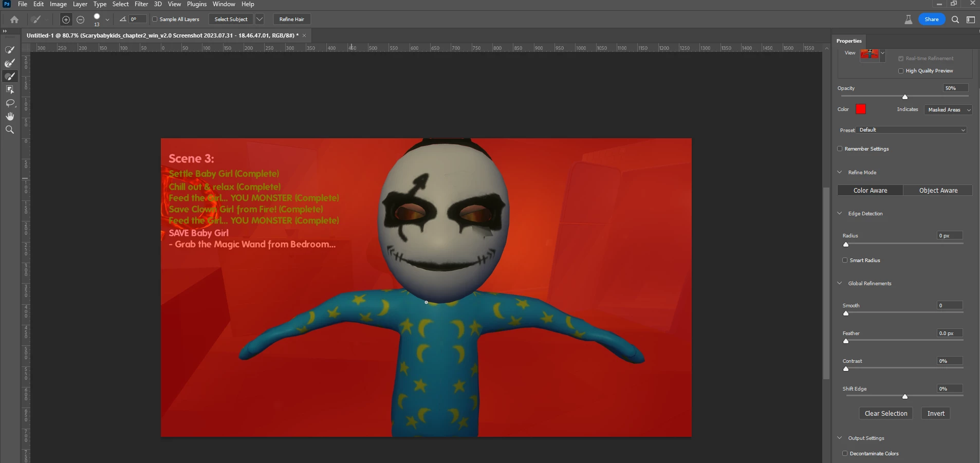Collapse the Refine Mode section
The image size is (980, 463).
point(840,172)
